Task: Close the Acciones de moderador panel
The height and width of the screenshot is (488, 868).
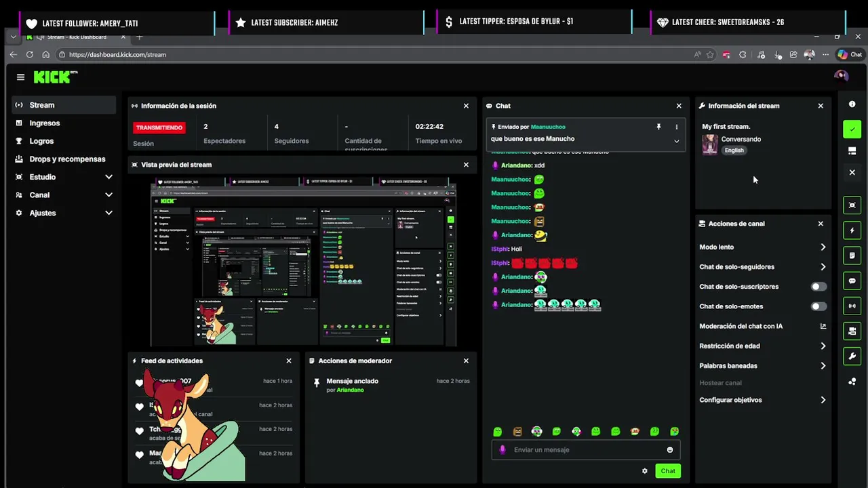Action: pyautogui.click(x=466, y=361)
